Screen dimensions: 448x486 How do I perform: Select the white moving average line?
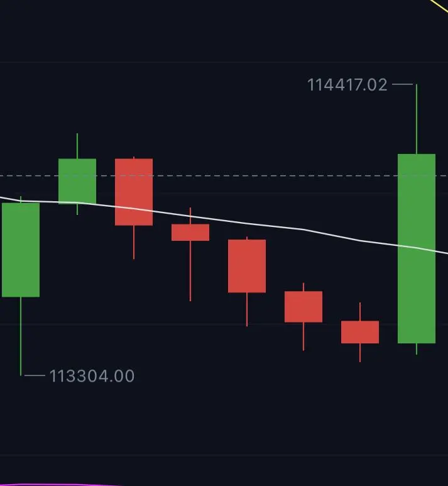click(224, 221)
